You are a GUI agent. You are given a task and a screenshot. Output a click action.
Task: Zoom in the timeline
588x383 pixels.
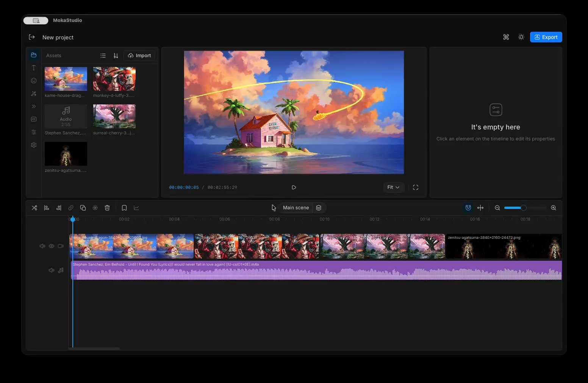[554, 208]
